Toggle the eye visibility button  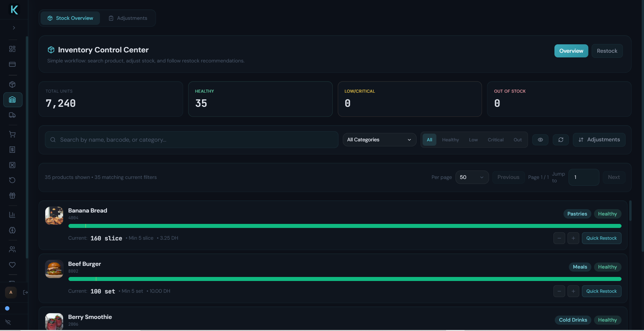[540, 140]
